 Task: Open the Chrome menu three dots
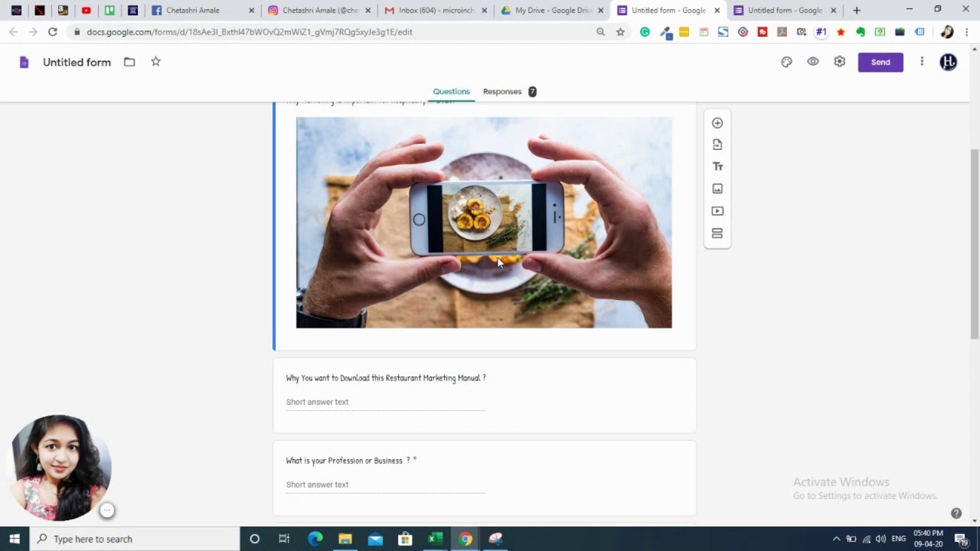968,32
